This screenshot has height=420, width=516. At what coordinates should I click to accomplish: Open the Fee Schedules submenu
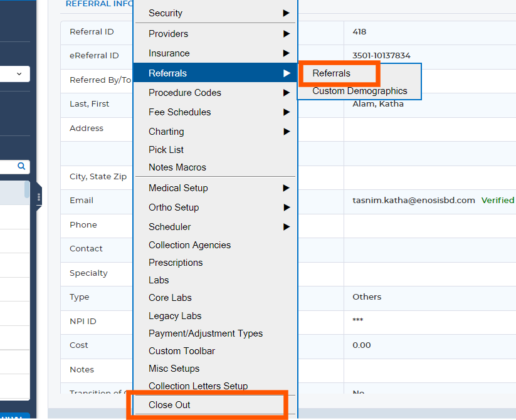215,112
